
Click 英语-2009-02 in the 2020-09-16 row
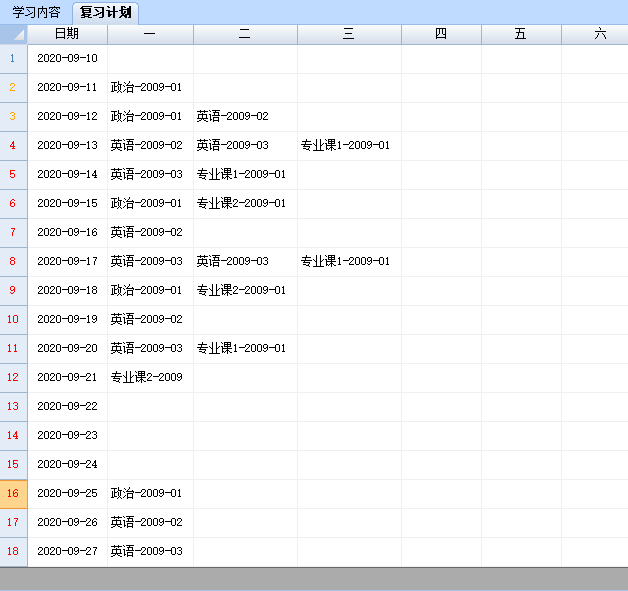point(150,233)
